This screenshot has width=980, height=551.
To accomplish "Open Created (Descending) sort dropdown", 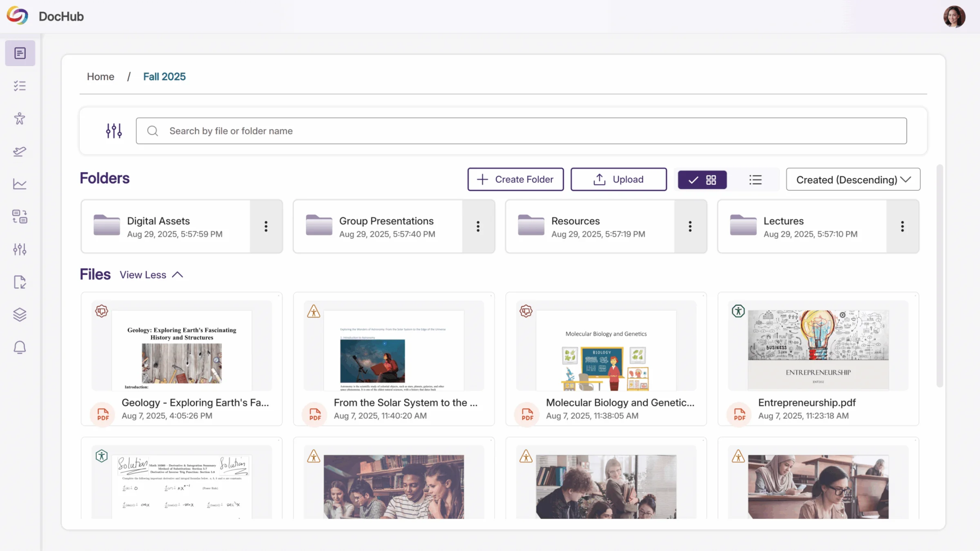I will pyautogui.click(x=853, y=180).
